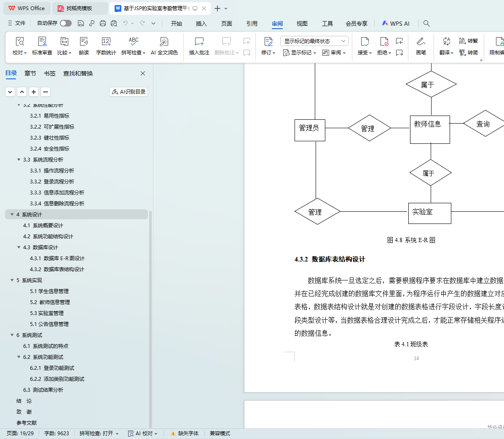Switch to the 开始 ribbon tab
The image size is (504, 439).
(x=177, y=24)
